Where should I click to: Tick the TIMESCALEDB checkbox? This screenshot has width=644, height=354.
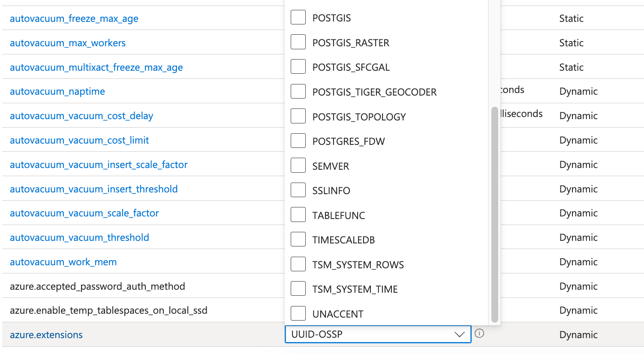298,240
